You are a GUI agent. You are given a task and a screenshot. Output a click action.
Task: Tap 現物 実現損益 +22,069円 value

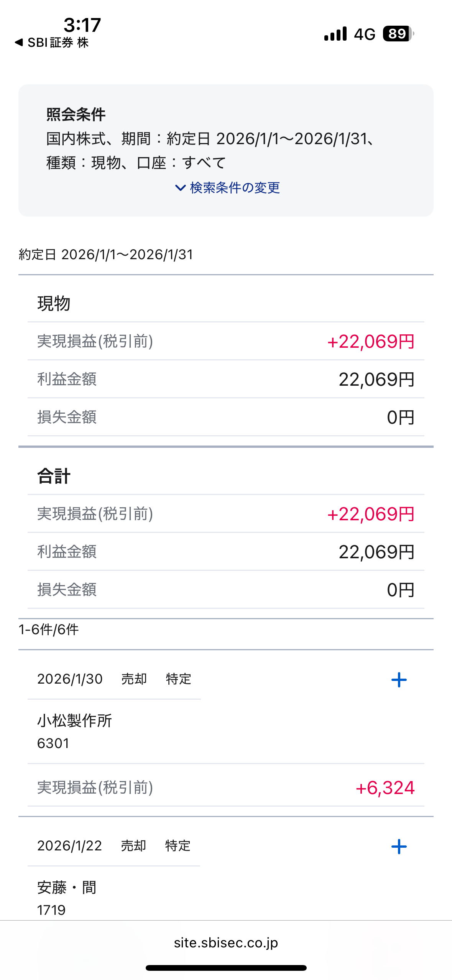pos(371,341)
